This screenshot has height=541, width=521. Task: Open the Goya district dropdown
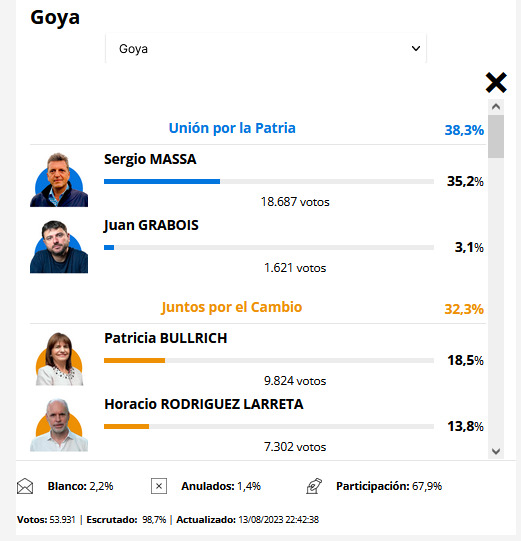point(266,48)
